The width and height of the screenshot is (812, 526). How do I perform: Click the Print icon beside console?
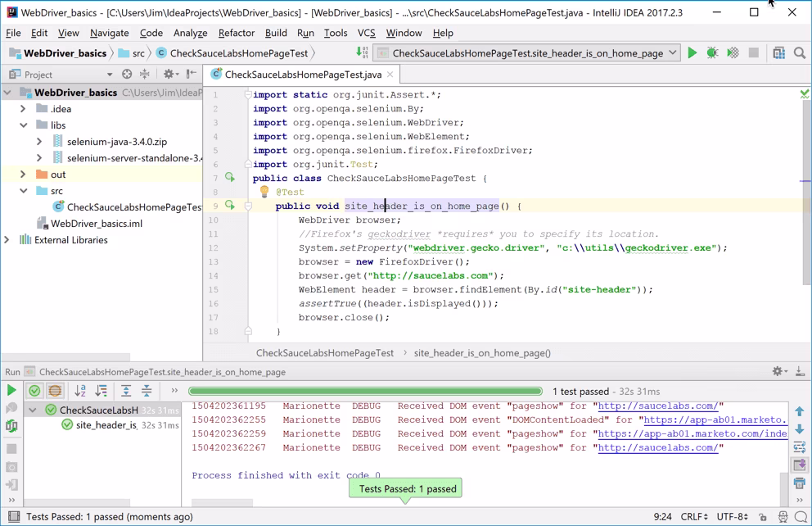(x=800, y=483)
